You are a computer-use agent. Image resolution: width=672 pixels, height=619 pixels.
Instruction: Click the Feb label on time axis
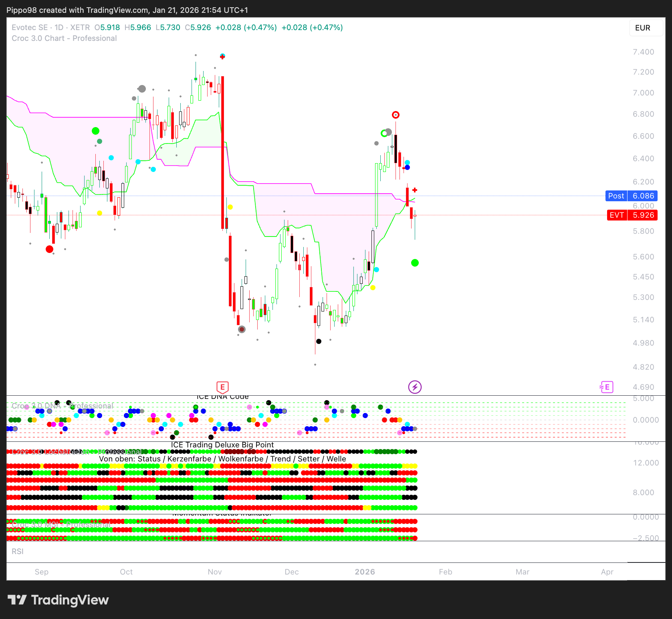click(x=445, y=572)
